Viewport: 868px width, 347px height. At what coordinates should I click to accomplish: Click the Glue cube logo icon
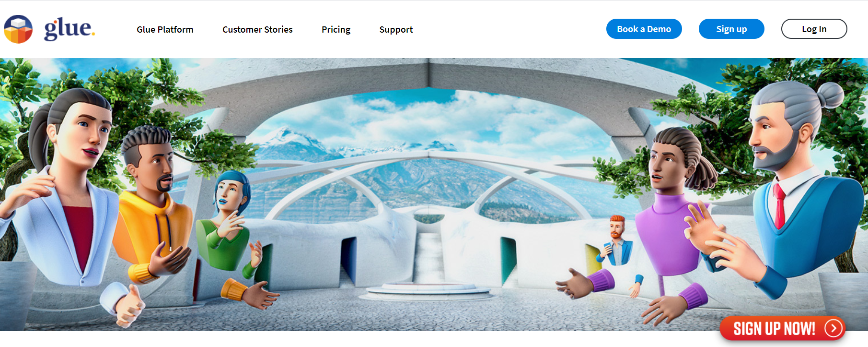[18, 29]
